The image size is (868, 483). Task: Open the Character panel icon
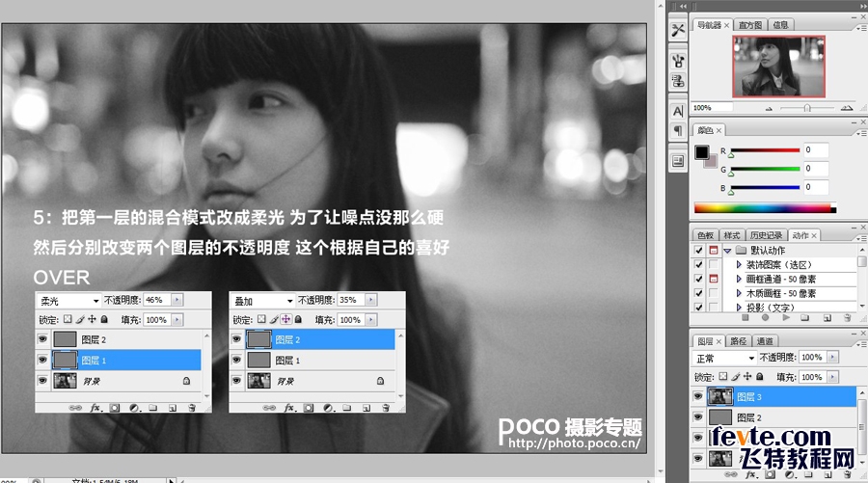pos(678,111)
